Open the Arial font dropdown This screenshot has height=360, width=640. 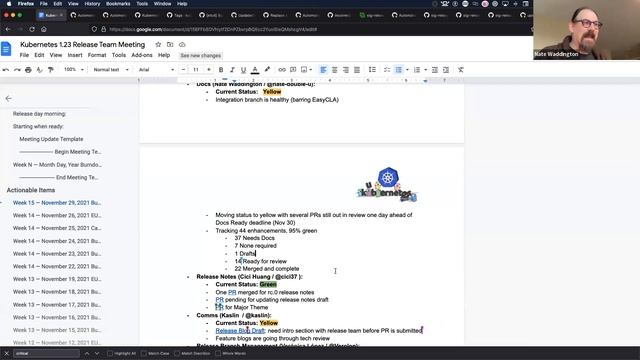[x=156, y=70]
